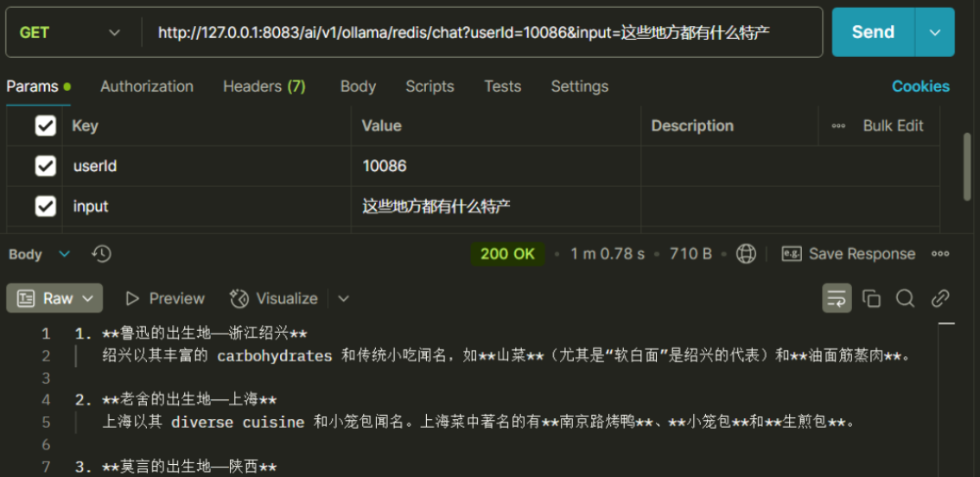Screen dimensions: 980x477
Task: Search the response with magnifier icon
Action: pos(905,299)
